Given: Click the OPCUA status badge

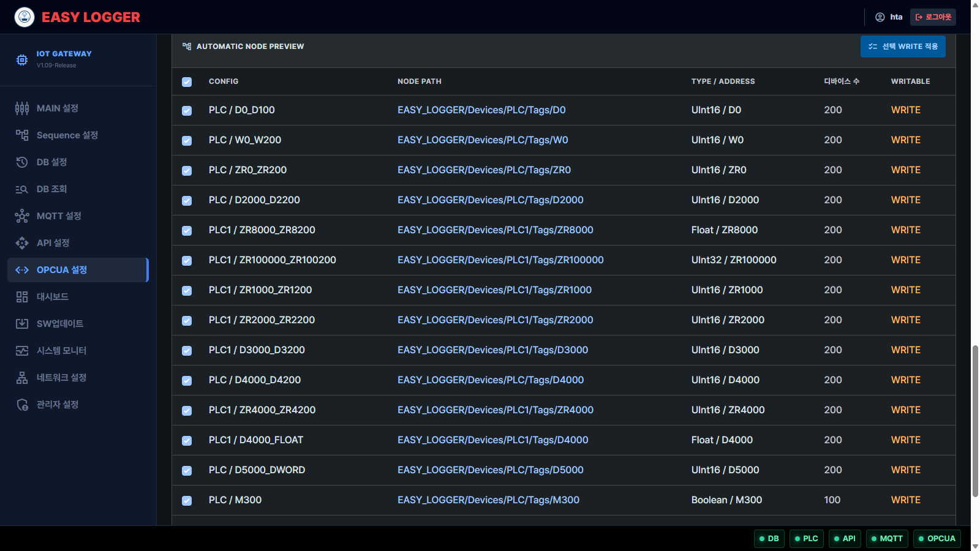Looking at the screenshot, I should tap(937, 539).
